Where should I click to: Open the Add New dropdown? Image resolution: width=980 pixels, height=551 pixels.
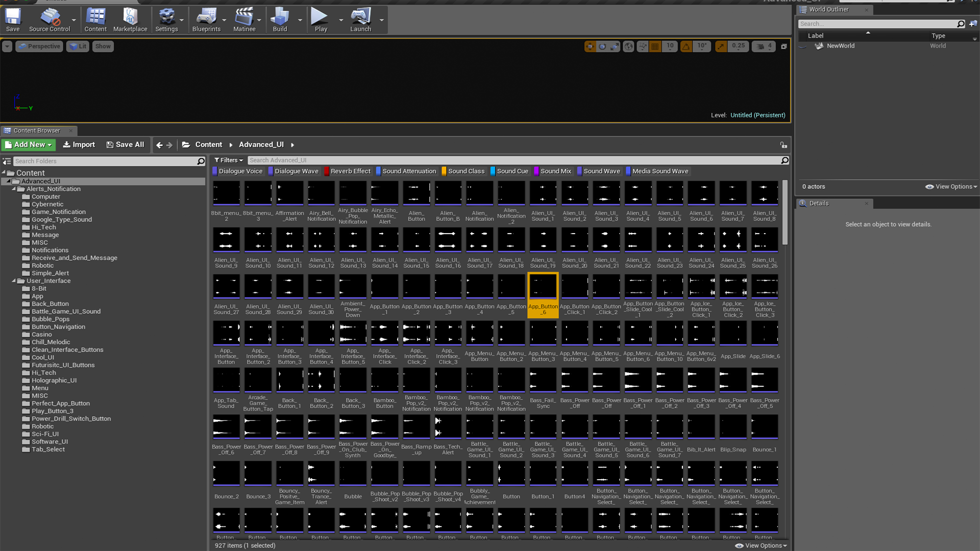pyautogui.click(x=29, y=145)
